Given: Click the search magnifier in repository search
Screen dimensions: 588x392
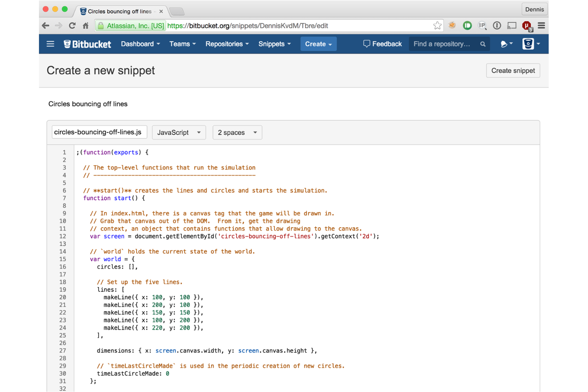Looking at the screenshot, I should pyautogui.click(x=482, y=44).
